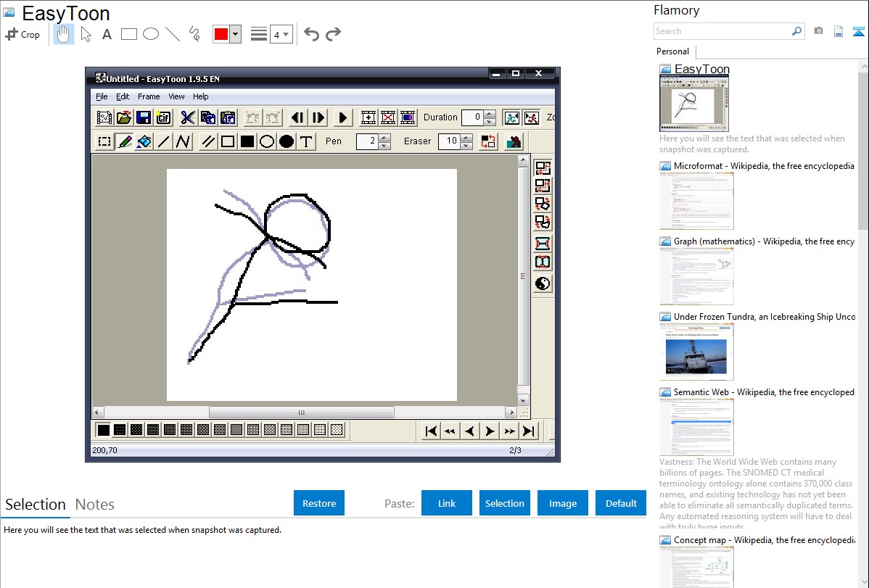
Task: Click the Default paste button
Action: point(621,503)
